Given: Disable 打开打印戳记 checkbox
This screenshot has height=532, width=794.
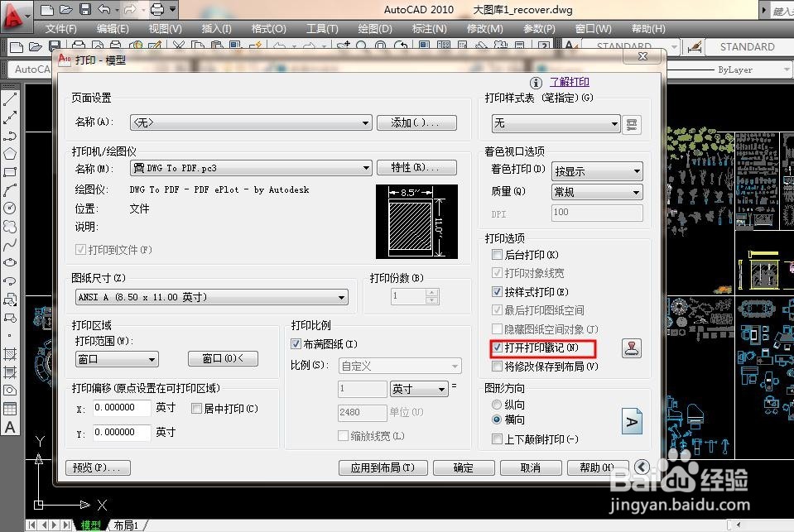Looking at the screenshot, I should (x=498, y=347).
